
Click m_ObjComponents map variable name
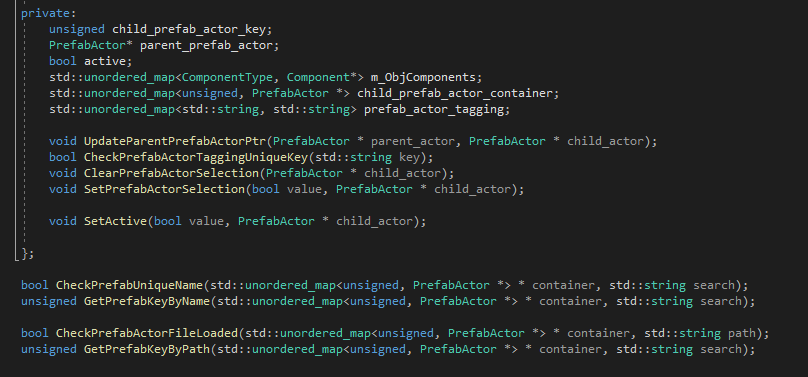pos(423,77)
